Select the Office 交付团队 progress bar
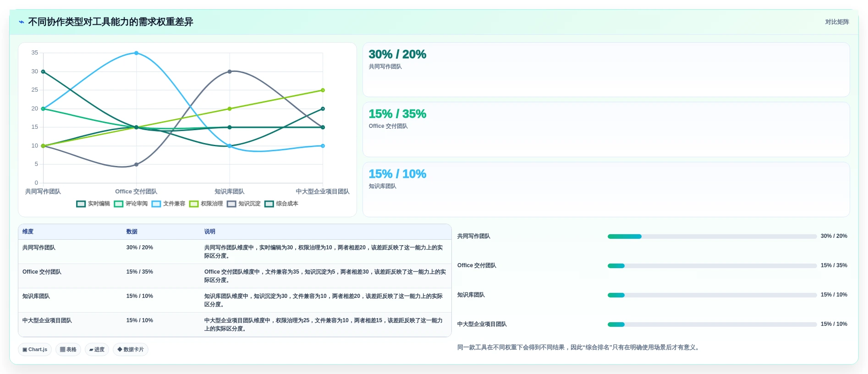The image size is (868, 374). coord(712,266)
